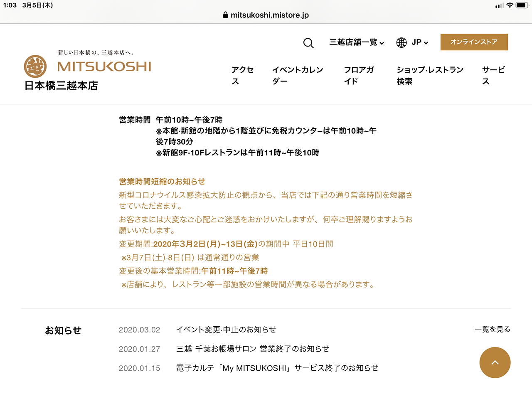Screen dimensions: 532x399
Task: Click the お知らせ section heading
Action: pos(63,330)
